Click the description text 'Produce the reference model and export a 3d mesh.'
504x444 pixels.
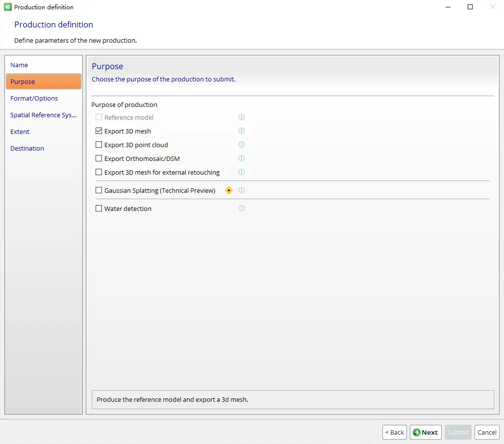tap(172, 399)
